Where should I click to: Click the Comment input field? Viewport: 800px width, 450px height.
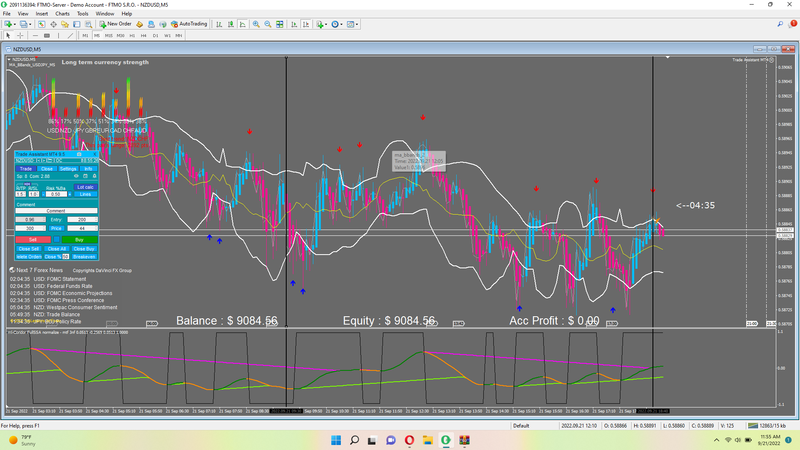(56, 211)
